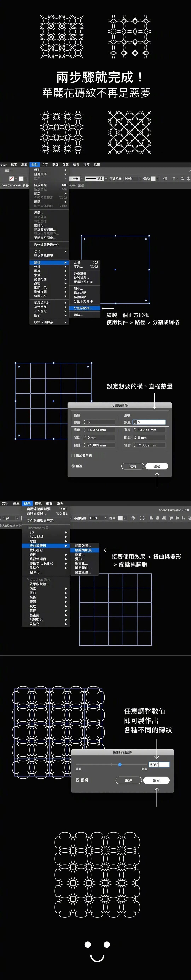Click the 縮攏與膨脹 slider handle
Image resolution: width=191 pixels, height=980 pixels.
(x=120, y=764)
